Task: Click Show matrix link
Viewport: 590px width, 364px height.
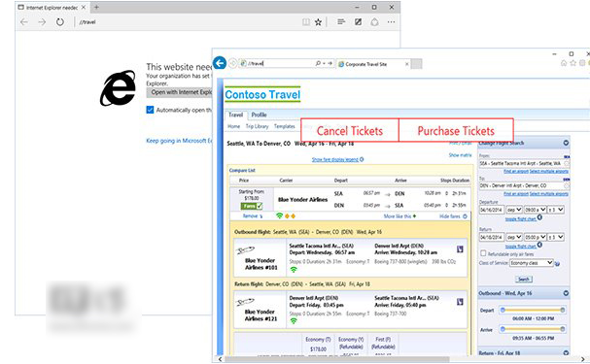Action: coord(460,154)
